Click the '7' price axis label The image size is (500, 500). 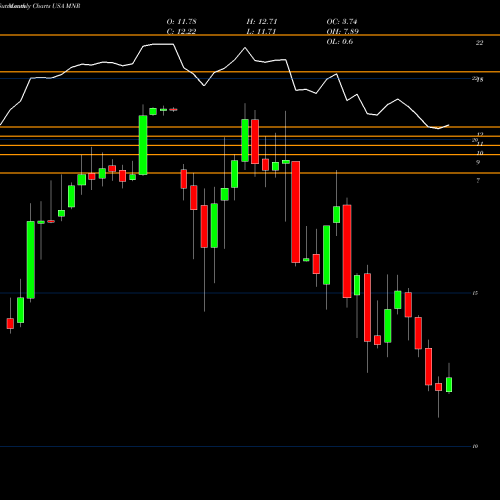click(x=478, y=181)
